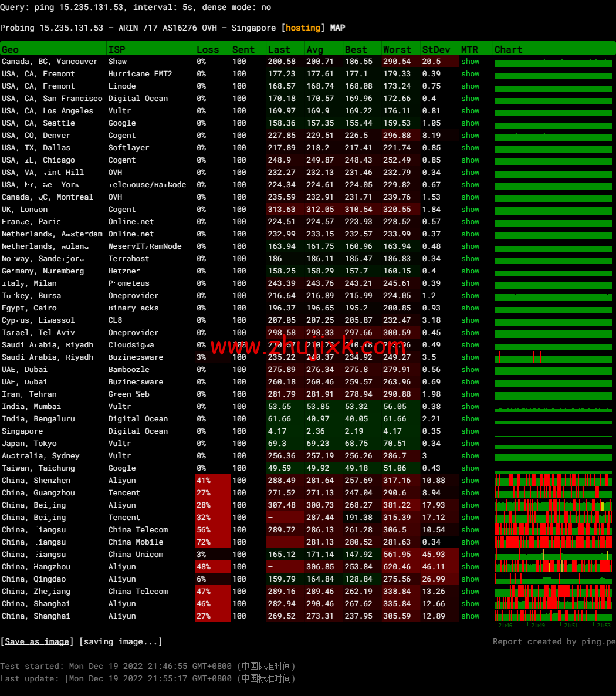Show MTR for Vancouver Shaw row
This screenshot has height=696, width=616.
click(x=470, y=62)
